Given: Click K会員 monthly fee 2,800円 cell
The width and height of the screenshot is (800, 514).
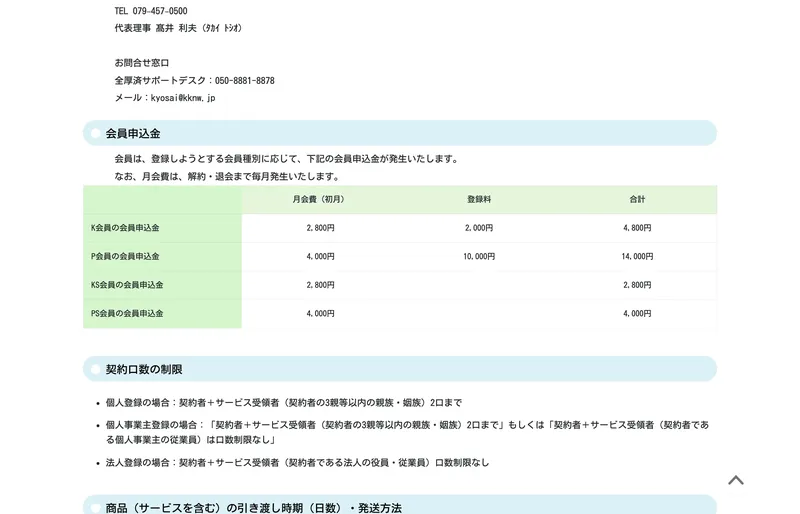Looking at the screenshot, I should tap(320, 228).
